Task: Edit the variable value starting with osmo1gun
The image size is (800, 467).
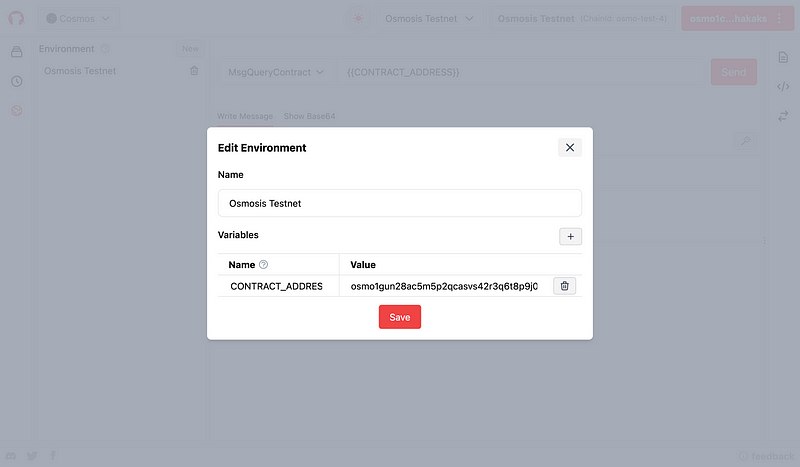Action: coord(444,286)
